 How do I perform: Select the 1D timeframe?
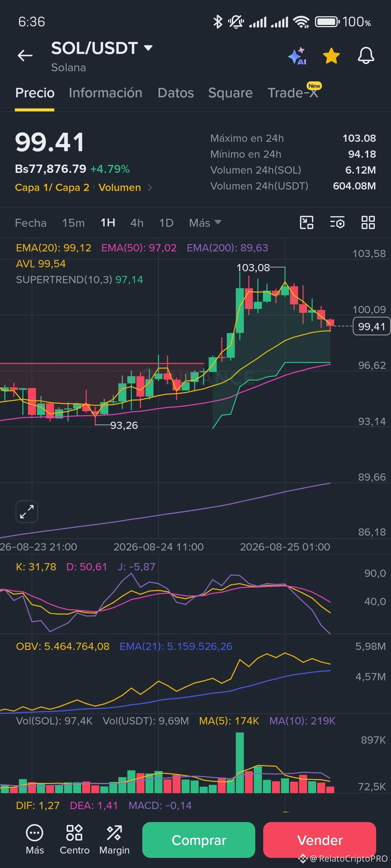coord(166,223)
